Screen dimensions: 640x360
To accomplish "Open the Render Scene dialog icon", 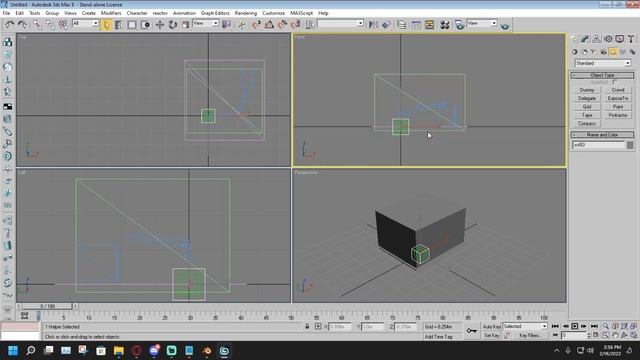I will 460,25.
